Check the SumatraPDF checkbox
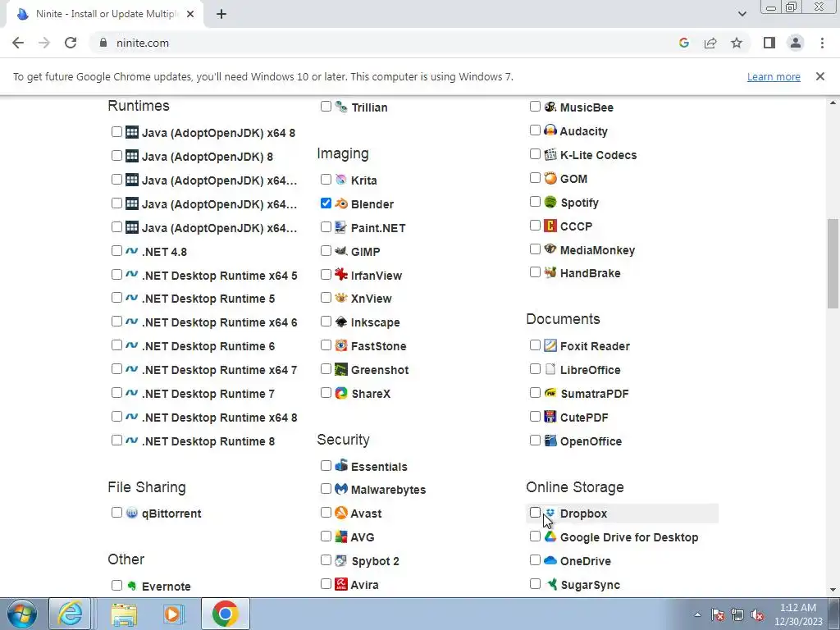Screen dimensions: 840x630 tap(535, 392)
